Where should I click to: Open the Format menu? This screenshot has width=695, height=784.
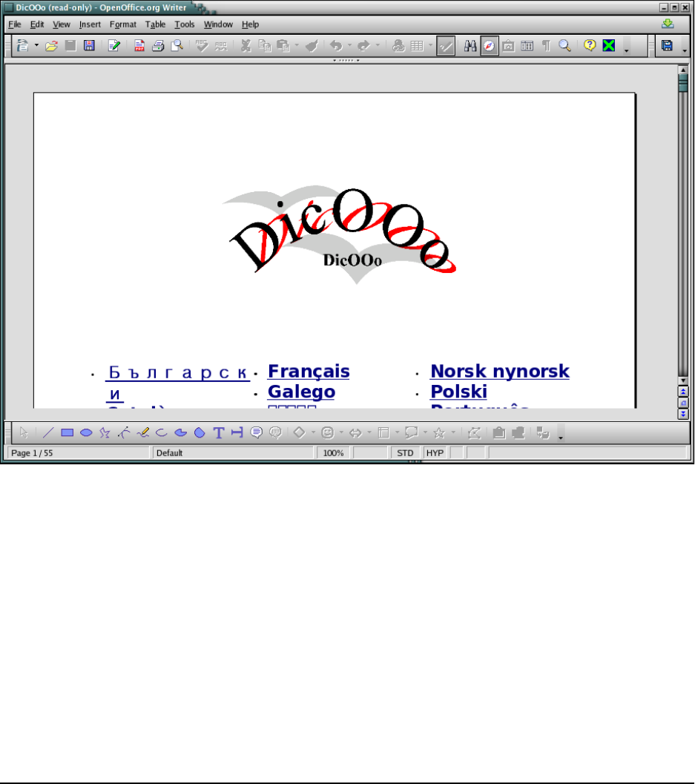(123, 24)
